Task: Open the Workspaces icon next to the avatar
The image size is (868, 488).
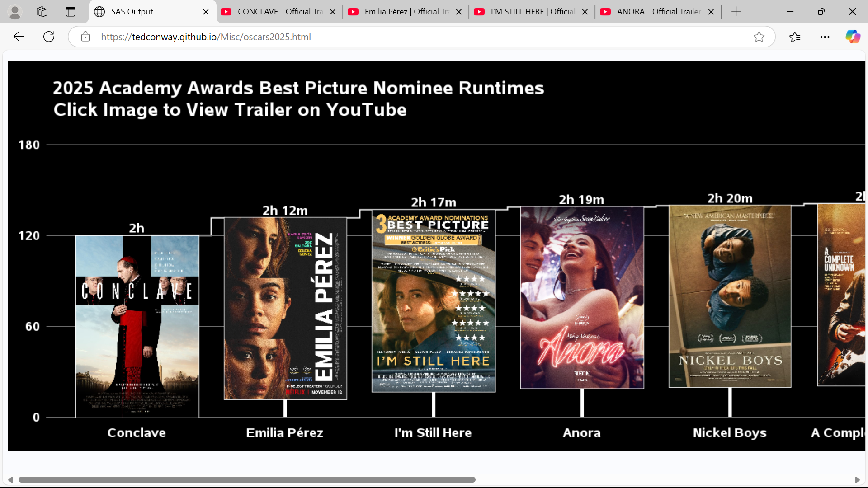Action: (x=42, y=11)
